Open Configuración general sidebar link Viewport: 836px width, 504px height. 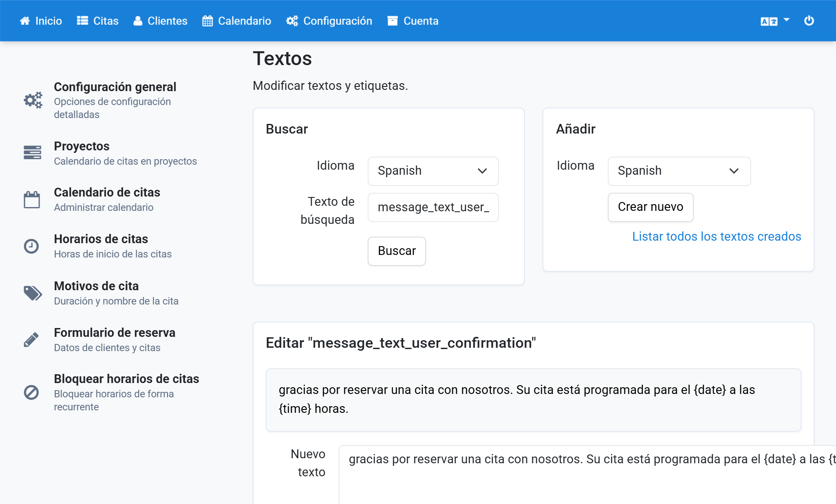[x=115, y=87]
